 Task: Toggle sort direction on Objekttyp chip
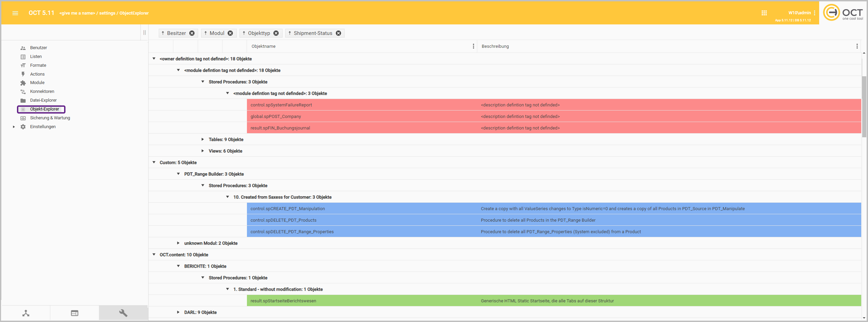pos(244,33)
